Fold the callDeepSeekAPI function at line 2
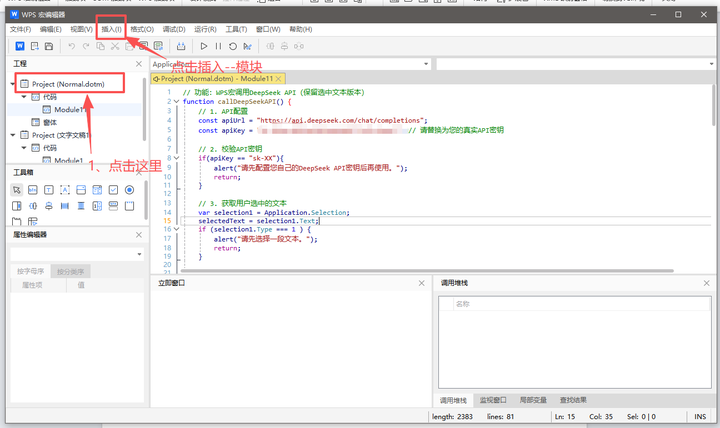This screenshot has width=720, height=428. [176, 101]
